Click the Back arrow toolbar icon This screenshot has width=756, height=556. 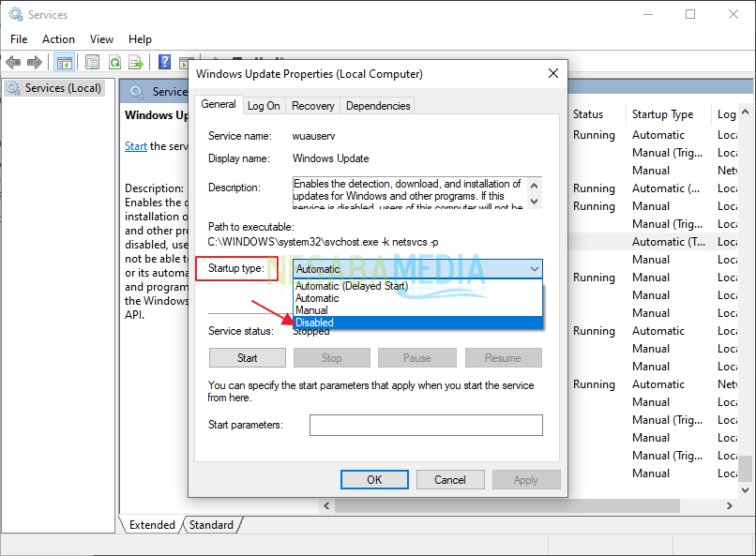click(13, 62)
